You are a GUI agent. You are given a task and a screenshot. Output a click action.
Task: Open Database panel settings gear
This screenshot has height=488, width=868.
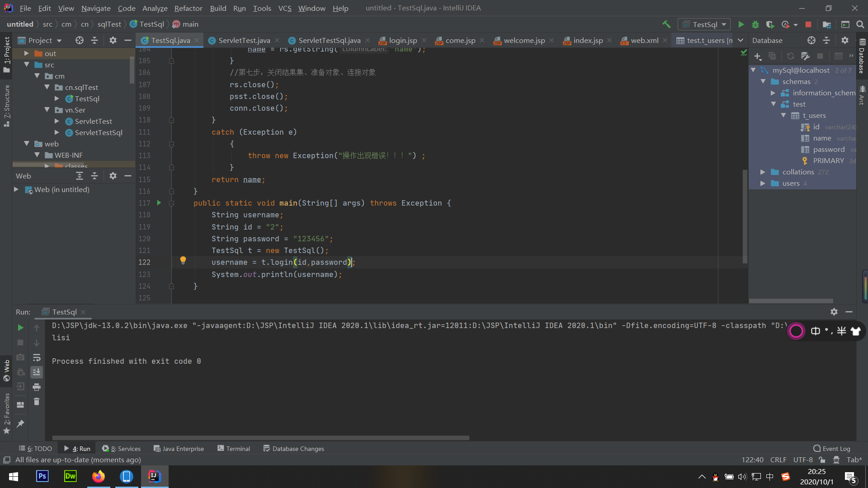point(845,40)
